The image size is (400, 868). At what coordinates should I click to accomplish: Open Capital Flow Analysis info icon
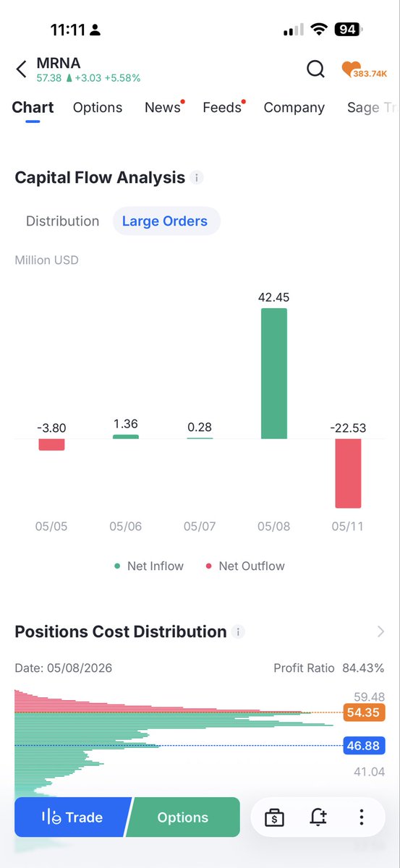[x=197, y=178]
